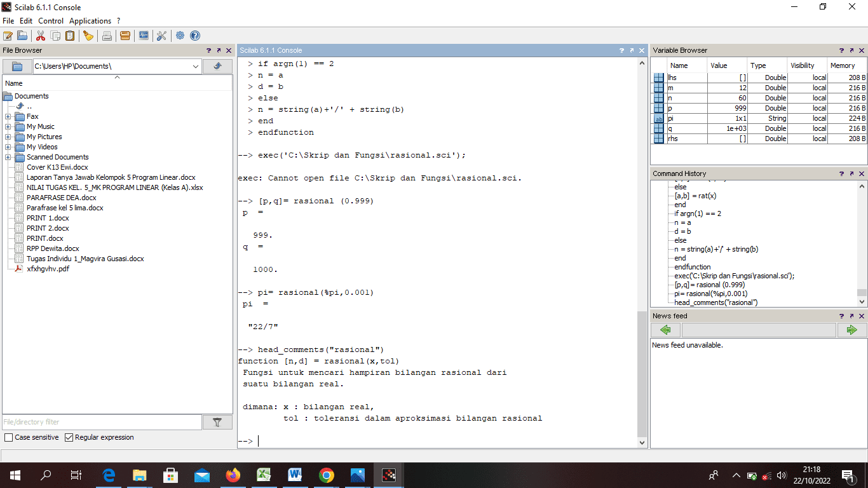Image resolution: width=868 pixels, height=488 pixels.
Task: Click the Print toolbar icon
Action: tap(107, 36)
